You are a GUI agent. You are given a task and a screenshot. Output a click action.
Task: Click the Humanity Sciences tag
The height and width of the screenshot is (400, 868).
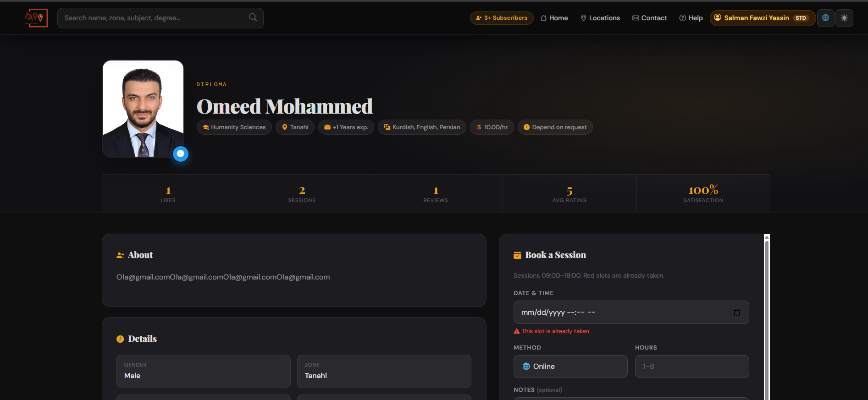click(234, 127)
